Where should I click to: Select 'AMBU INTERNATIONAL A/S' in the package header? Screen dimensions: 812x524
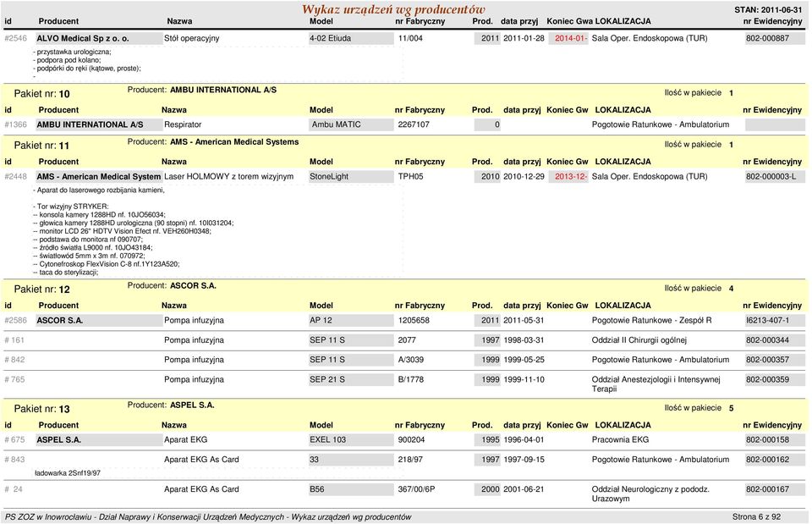click(x=223, y=90)
